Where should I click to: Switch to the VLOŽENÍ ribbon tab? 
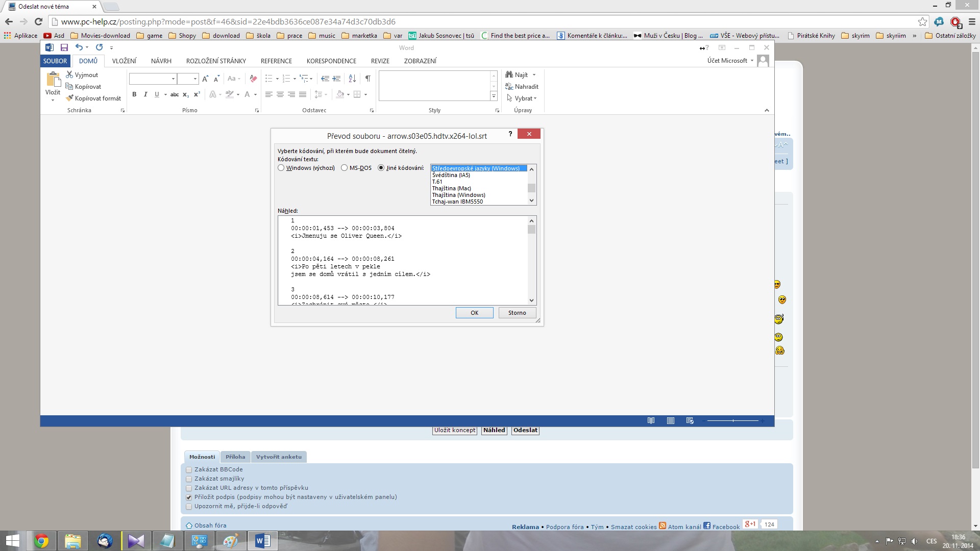point(124,61)
